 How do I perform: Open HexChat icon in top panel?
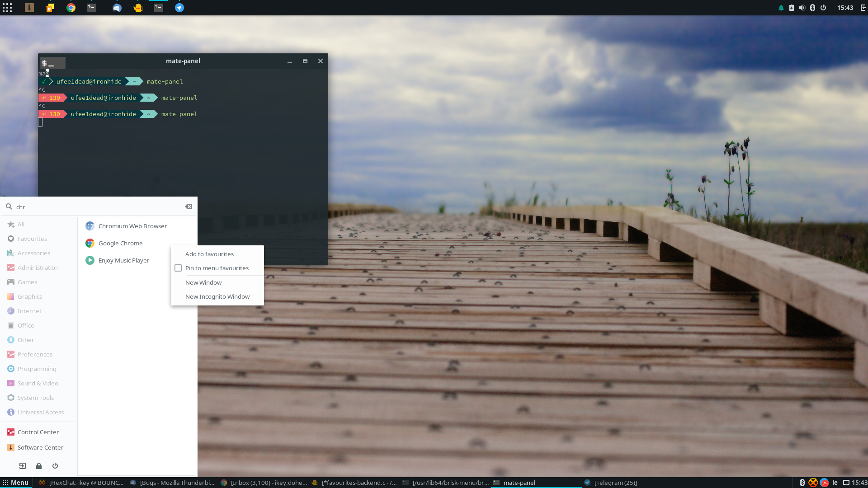(50, 8)
